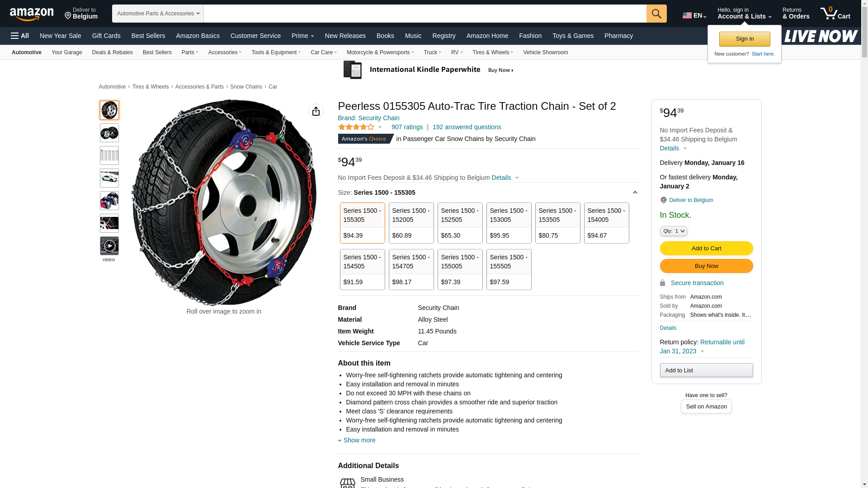Click the Add to Cart button

click(x=706, y=248)
